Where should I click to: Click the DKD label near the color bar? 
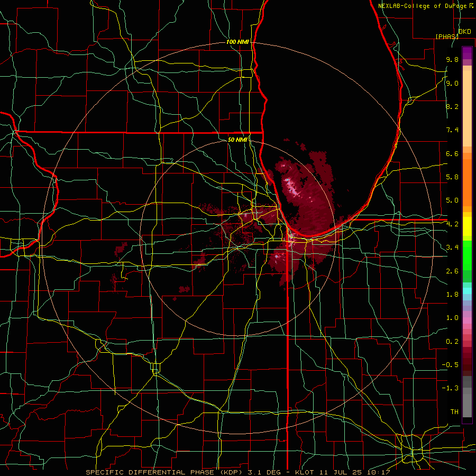[x=465, y=32]
